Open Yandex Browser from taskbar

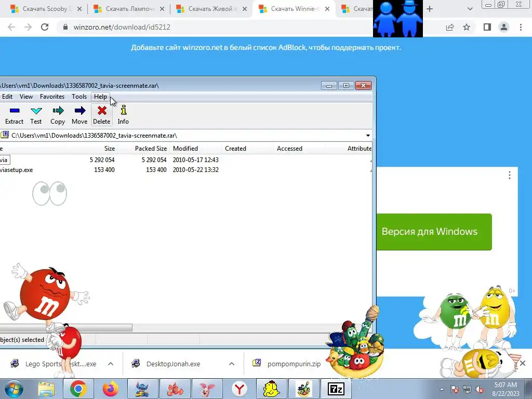tap(240, 390)
